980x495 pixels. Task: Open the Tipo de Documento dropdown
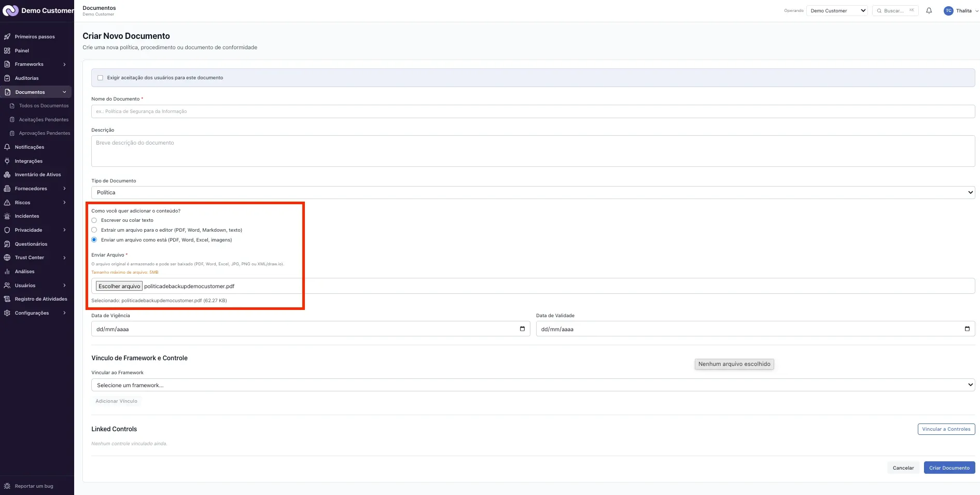tap(533, 192)
